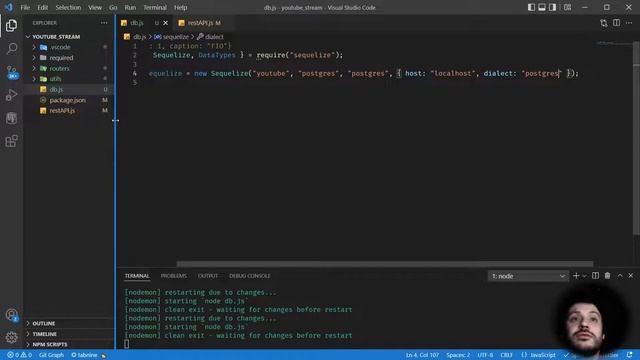Switch to the DEBUG CONSOLE panel tab
Viewport: 640px width, 360px height.
click(249, 276)
